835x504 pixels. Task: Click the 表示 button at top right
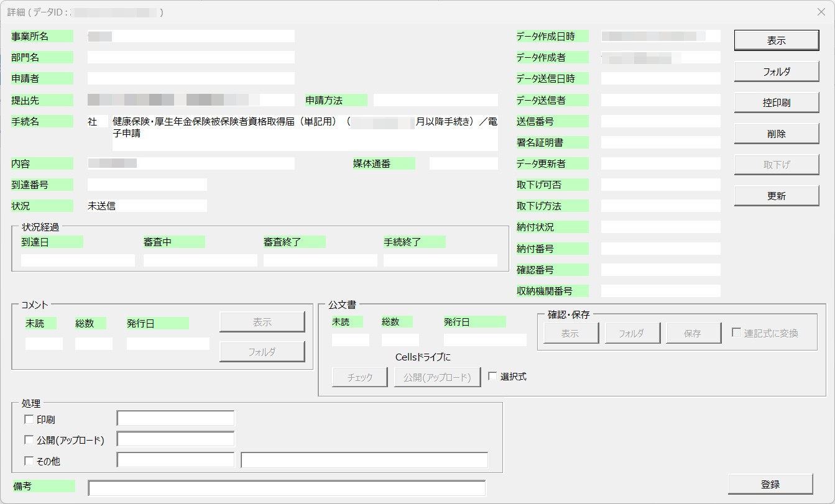pos(777,40)
